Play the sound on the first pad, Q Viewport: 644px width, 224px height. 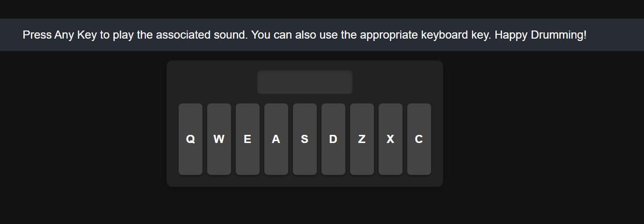pos(191,139)
